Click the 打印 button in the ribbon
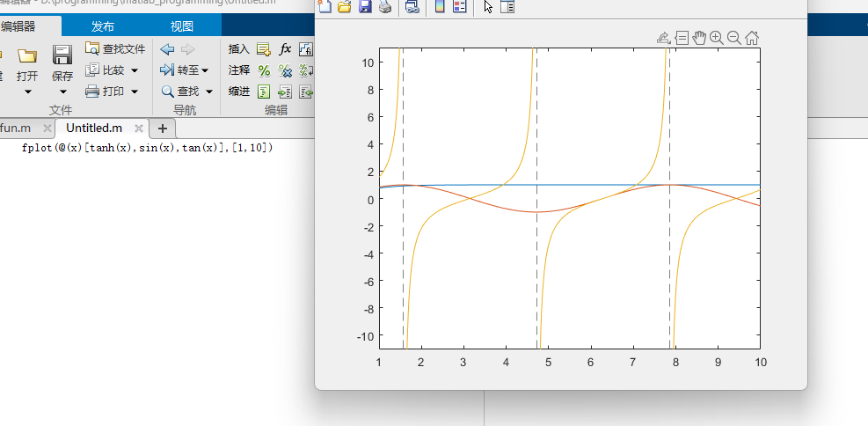The height and width of the screenshot is (426, 868). click(106, 92)
